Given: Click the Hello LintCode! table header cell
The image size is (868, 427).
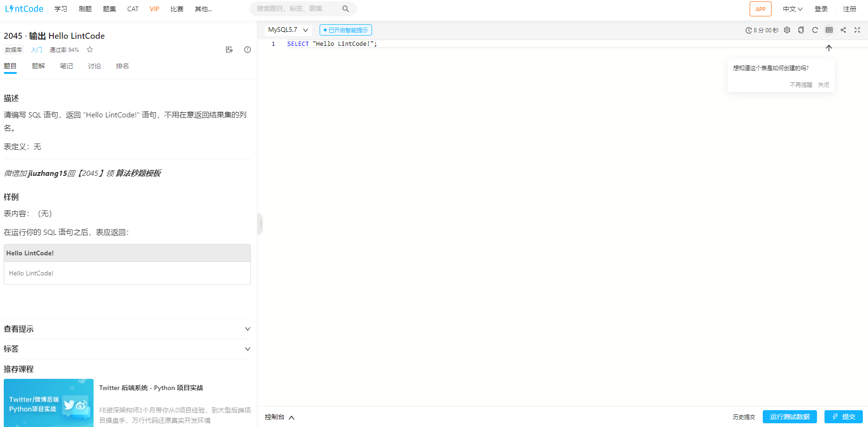Looking at the screenshot, I should pos(127,253).
